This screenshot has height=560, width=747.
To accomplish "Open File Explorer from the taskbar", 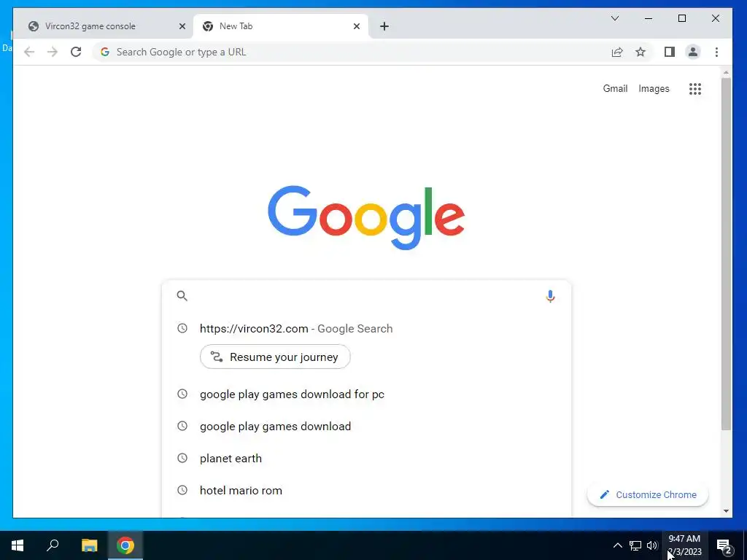I will click(89, 545).
